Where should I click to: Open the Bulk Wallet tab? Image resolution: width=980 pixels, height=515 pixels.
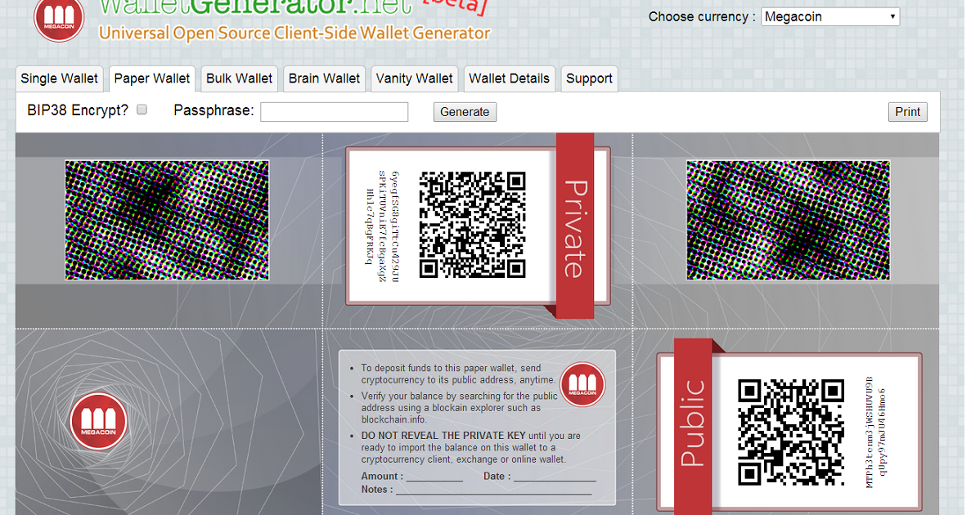click(x=240, y=78)
